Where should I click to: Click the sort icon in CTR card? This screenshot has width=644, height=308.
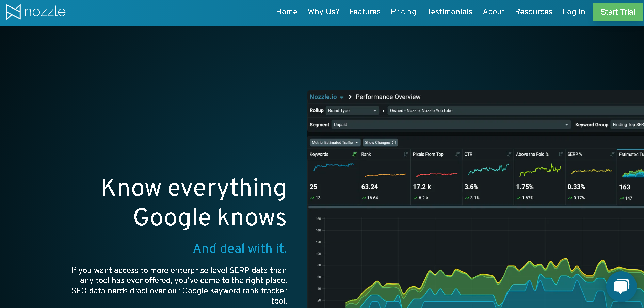point(509,154)
